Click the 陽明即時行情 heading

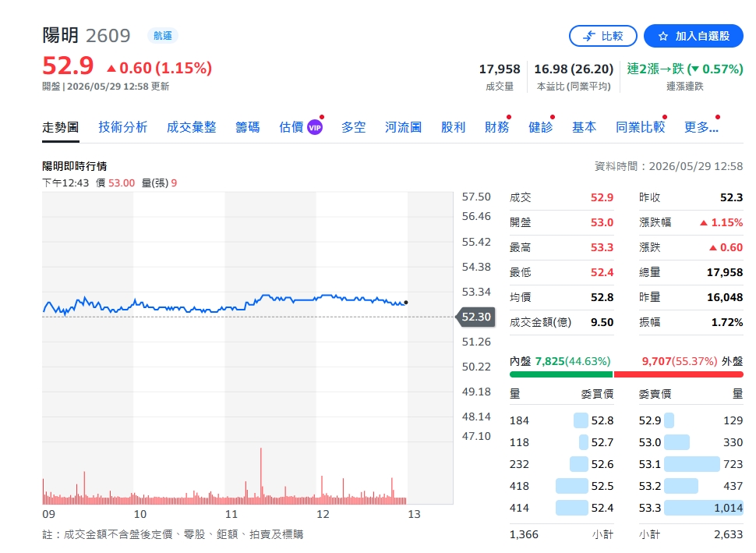tap(75, 166)
